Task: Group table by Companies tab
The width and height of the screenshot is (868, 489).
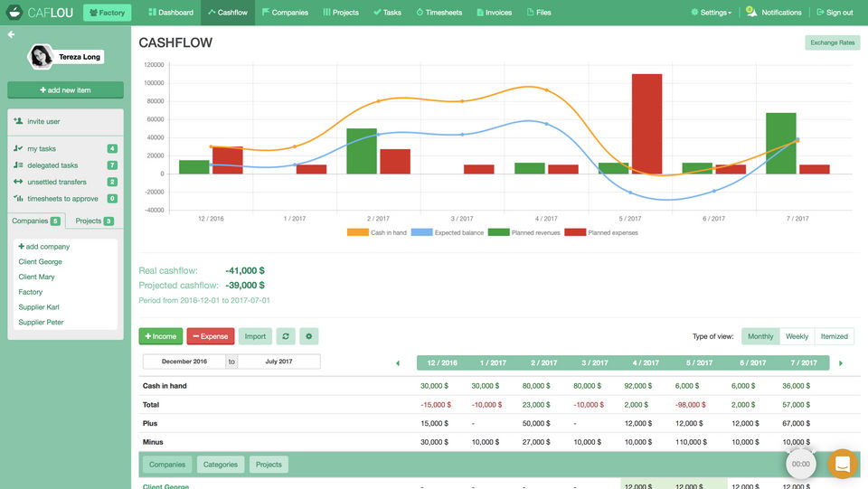Action: [167, 464]
